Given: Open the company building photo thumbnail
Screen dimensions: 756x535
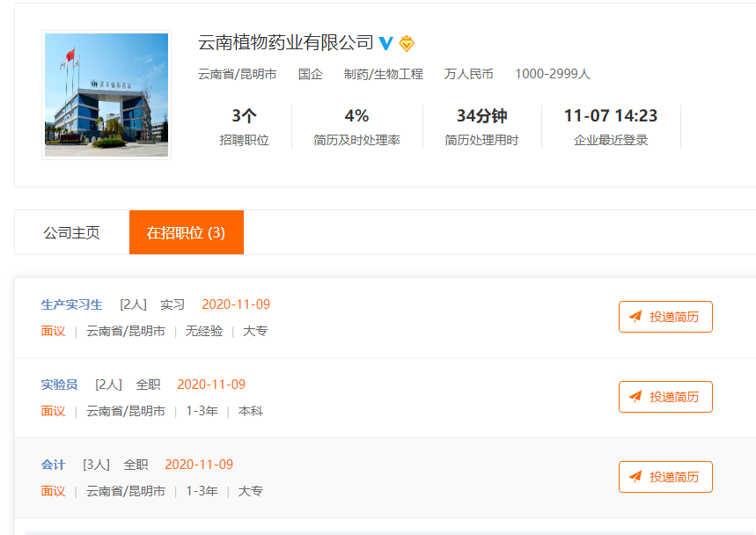Looking at the screenshot, I should coord(106,95).
